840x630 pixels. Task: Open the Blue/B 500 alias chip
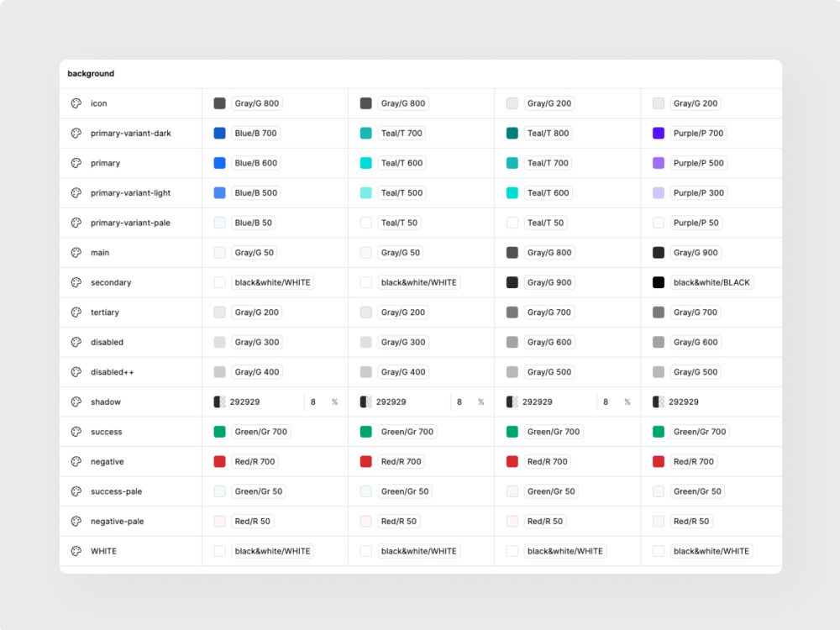coord(256,193)
